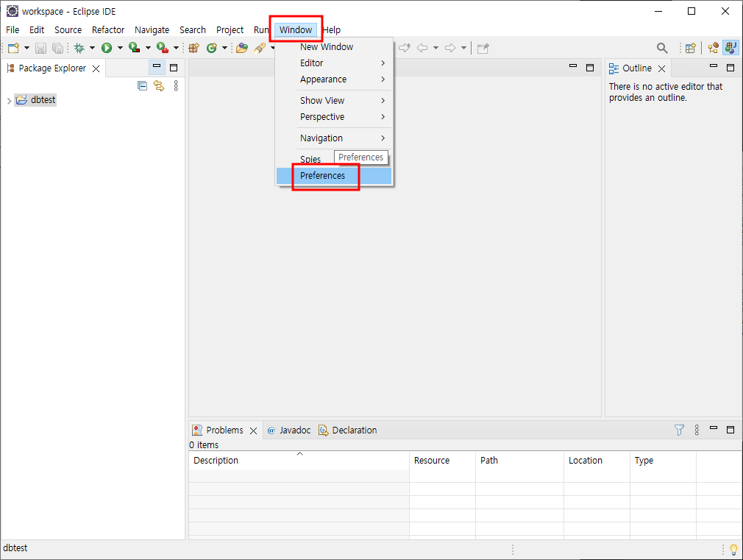
Task: Toggle Link with Editor in Package Explorer
Action: tap(159, 86)
